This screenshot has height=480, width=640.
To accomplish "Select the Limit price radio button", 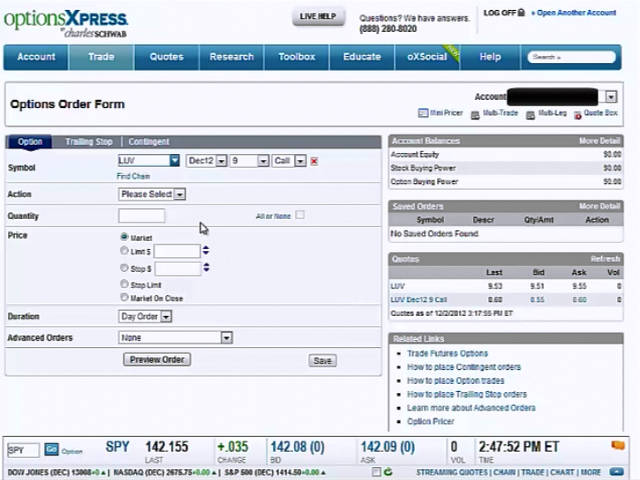I will [x=124, y=251].
